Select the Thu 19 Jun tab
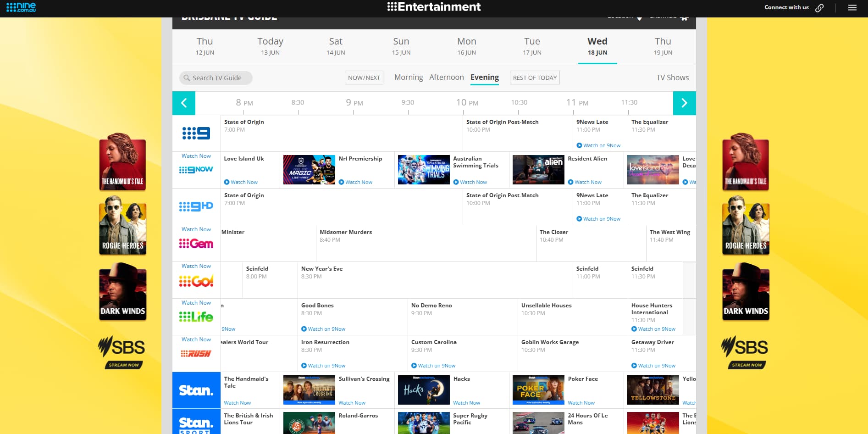This screenshot has height=434, width=868. click(x=663, y=46)
